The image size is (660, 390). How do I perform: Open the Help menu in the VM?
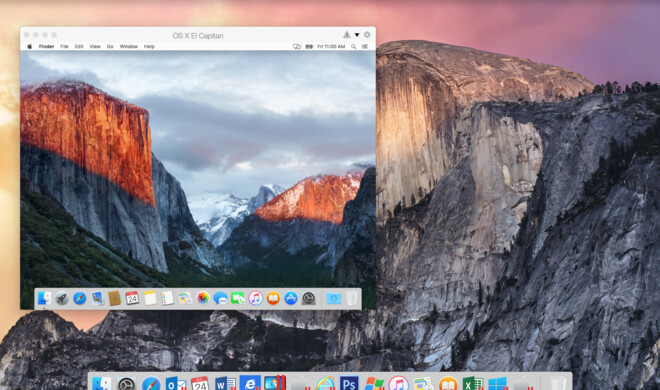149,47
